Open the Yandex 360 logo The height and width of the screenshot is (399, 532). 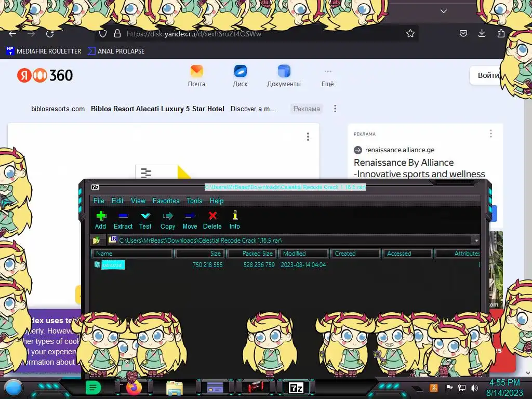(45, 75)
